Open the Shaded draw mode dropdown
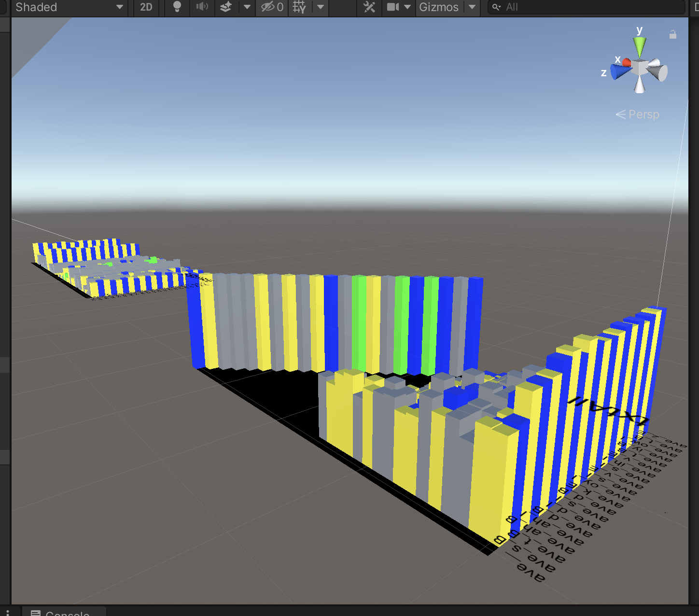Viewport: 699px width, 616px height. (x=69, y=7)
